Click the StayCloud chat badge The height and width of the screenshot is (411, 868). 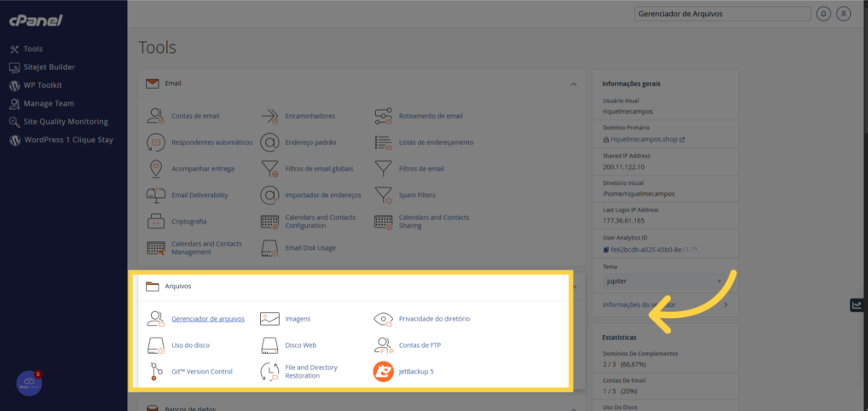(29, 384)
